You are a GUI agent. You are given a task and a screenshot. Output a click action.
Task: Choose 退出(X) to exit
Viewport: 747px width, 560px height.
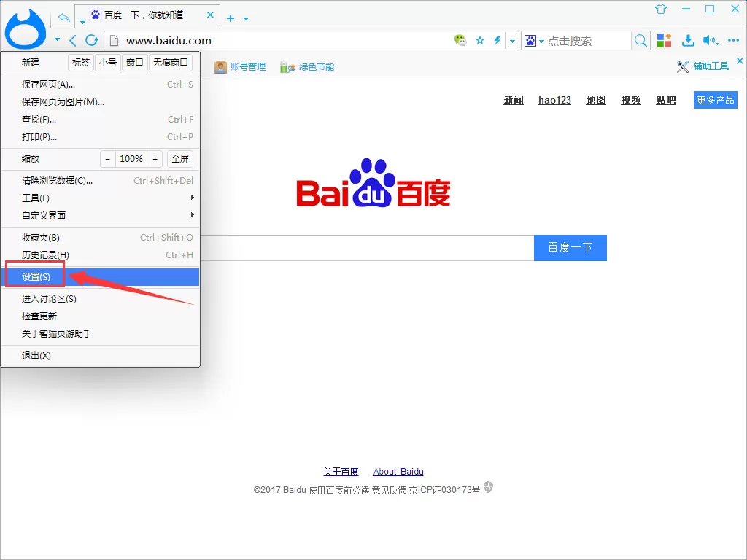[x=100, y=356]
